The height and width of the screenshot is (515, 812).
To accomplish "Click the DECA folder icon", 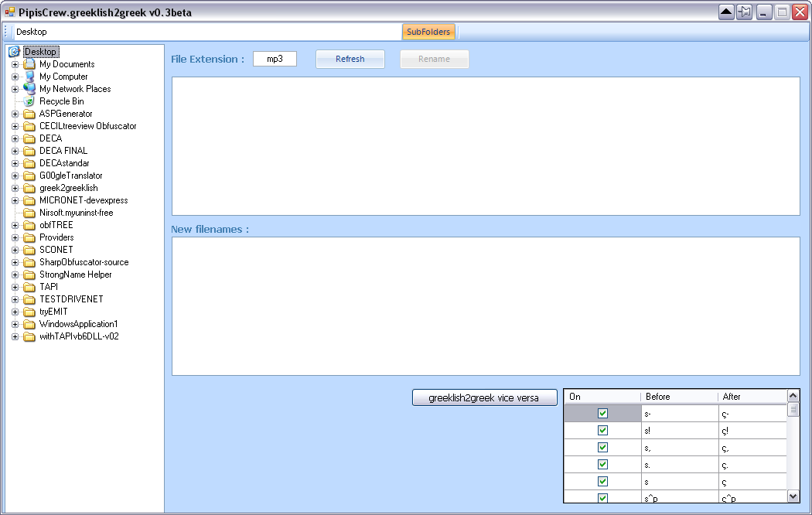I will [x=29, y=138].
